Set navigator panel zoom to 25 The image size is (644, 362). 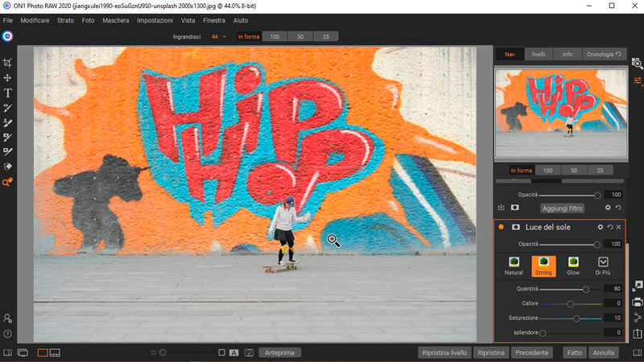(600, 171)
